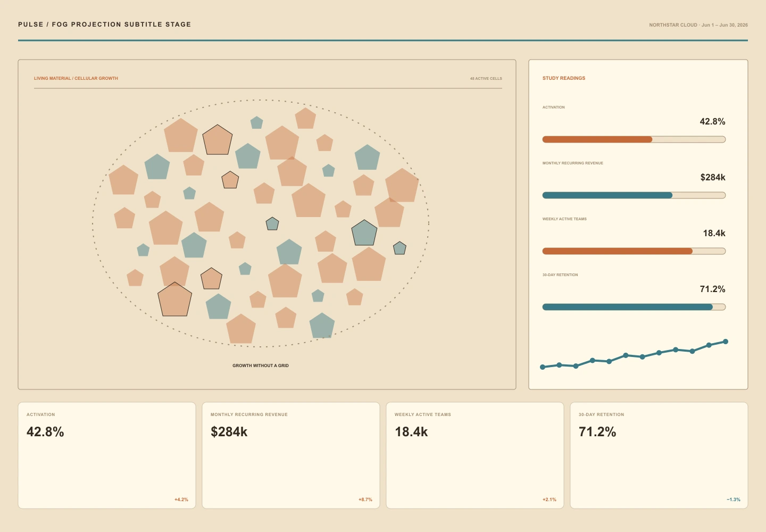Click the +4.2% change on Activation card
The height and width of the screenshot is (532, 766).
coord(181,500)
